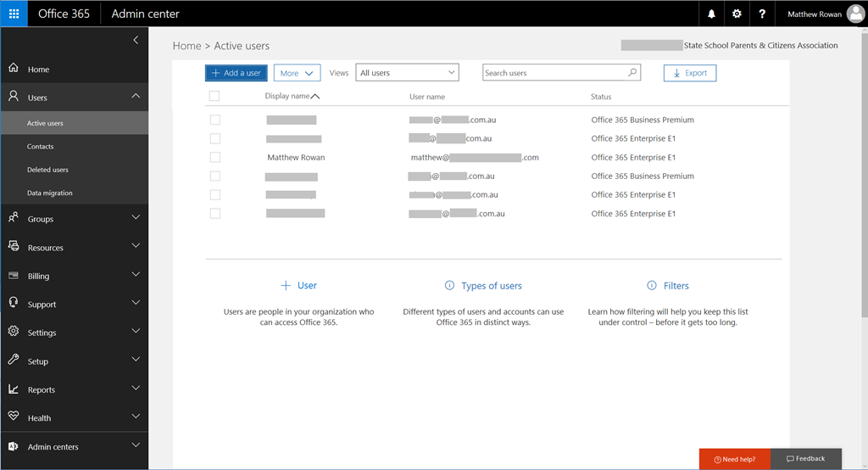This screenshot has height=470, width=868.
Task: Click the help question mark icon
Action: (762, 14)
